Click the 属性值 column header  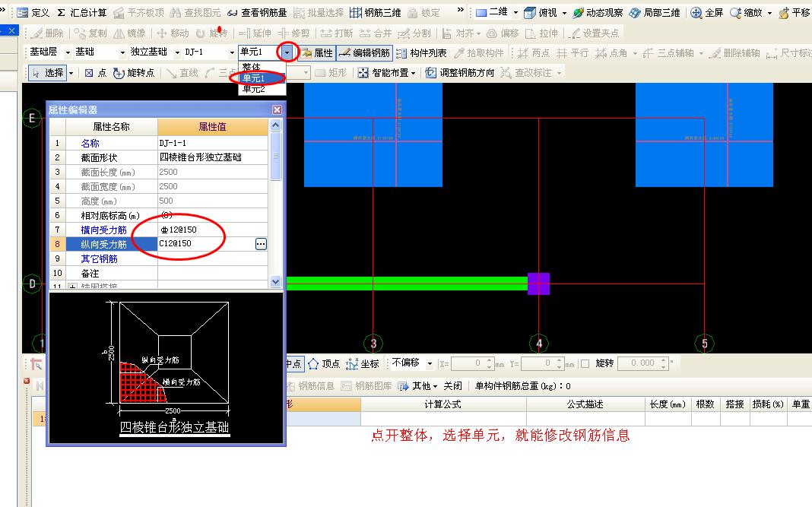point(212,127)
